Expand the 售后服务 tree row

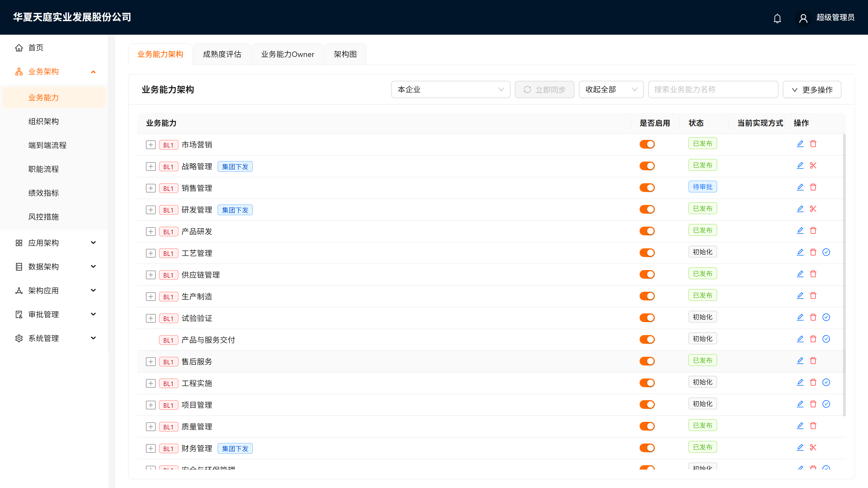click(151, 362)
